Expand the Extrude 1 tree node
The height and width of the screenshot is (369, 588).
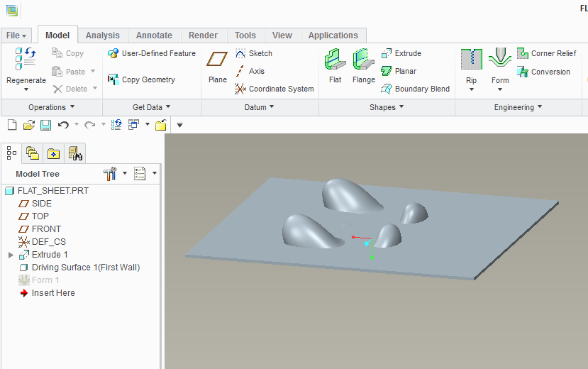(11, 255)
